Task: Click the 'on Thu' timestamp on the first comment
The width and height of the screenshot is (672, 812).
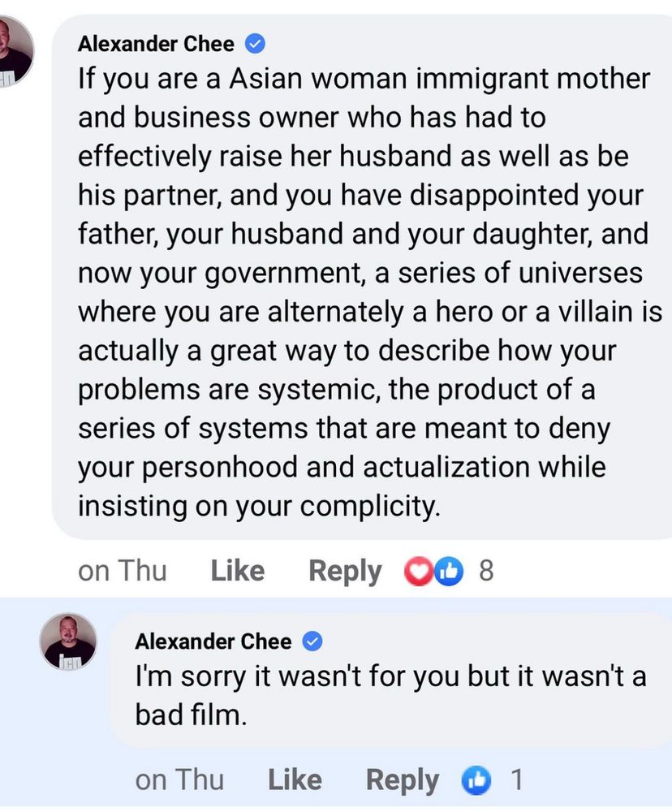Action: tap(122, 571)
